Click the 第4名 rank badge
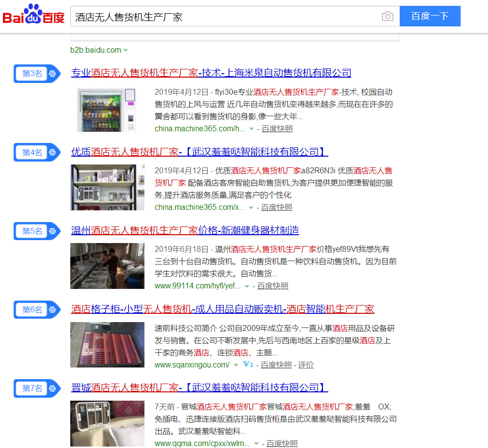This screenshot has height=448, width=488. click(x=37, y=152)
